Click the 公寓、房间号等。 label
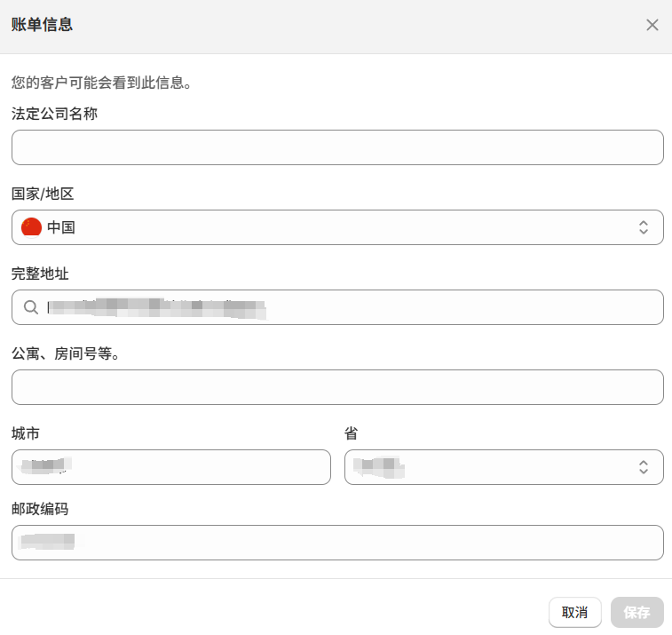 tap(66, 353)
